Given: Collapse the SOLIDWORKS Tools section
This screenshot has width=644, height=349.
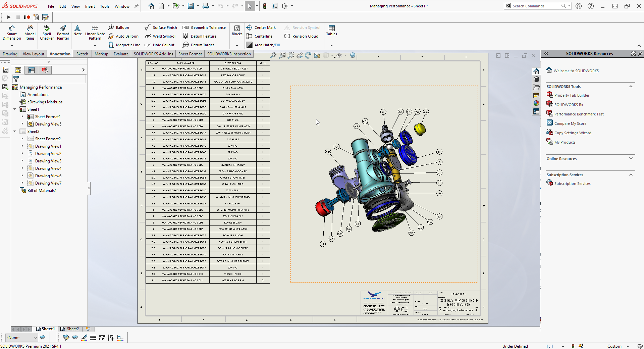Looking at the screenshot, I should [631, 87].
